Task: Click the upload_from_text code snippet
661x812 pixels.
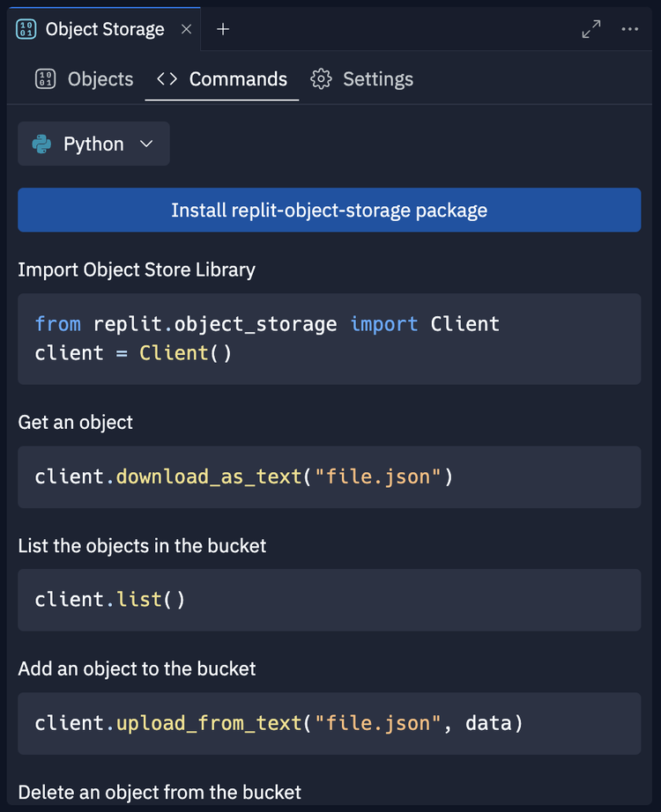Action: 329,723
